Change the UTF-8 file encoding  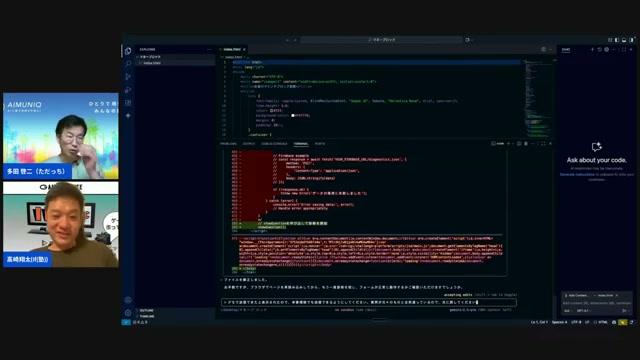pos(576,322)
